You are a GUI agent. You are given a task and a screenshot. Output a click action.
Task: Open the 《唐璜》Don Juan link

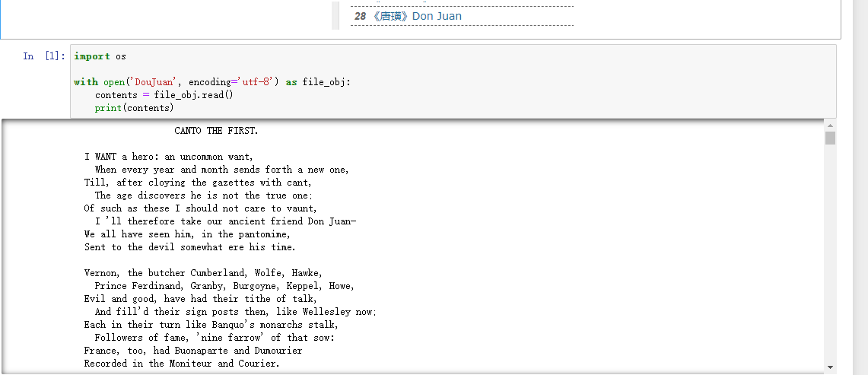click(x=417, y=16)
